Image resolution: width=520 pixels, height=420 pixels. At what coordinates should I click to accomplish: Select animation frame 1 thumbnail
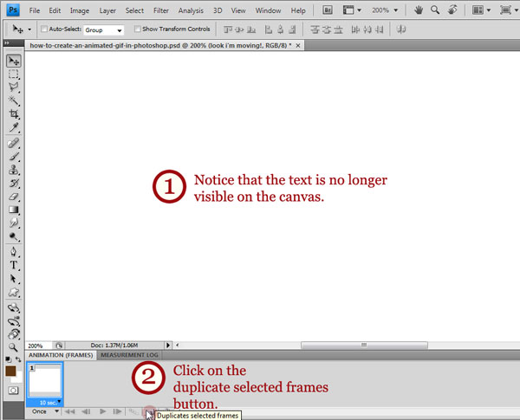point(43,381)
